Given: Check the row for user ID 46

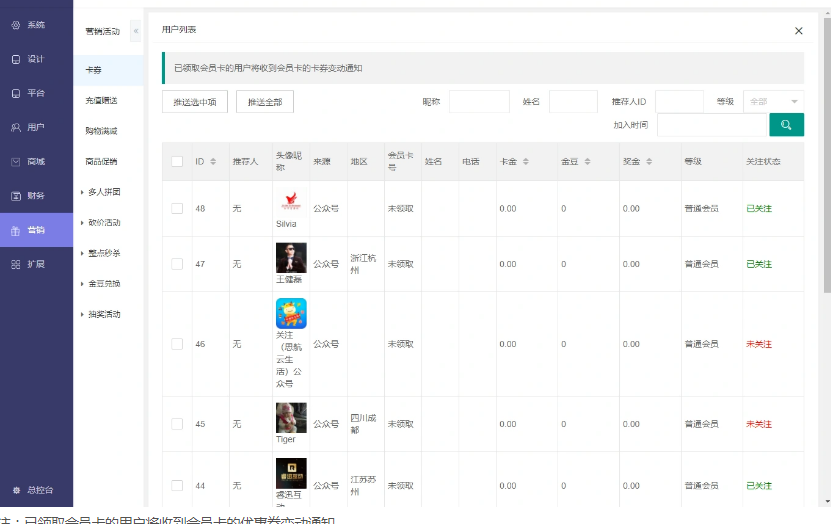Looking at the screenshot, I should tap(177, 344).
